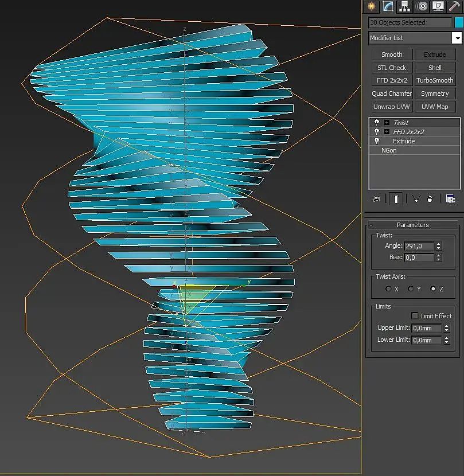The image size is (464, 476).
Task: Select NGon base object in stack
Action: (x=389, y=151)
